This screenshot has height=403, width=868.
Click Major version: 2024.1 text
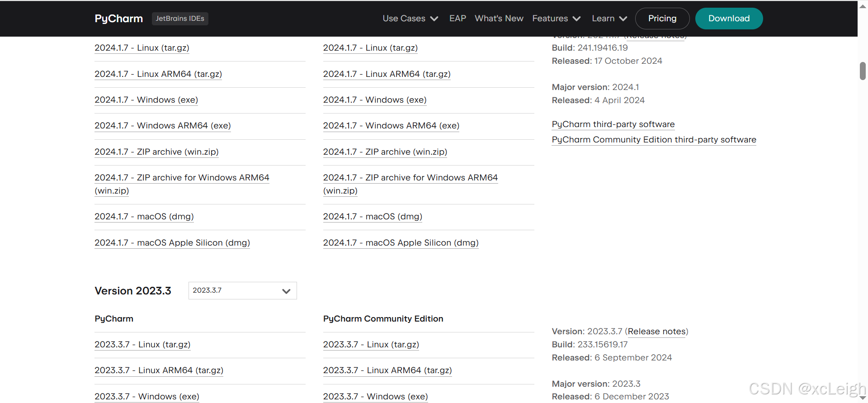click(x=595, y=87)
